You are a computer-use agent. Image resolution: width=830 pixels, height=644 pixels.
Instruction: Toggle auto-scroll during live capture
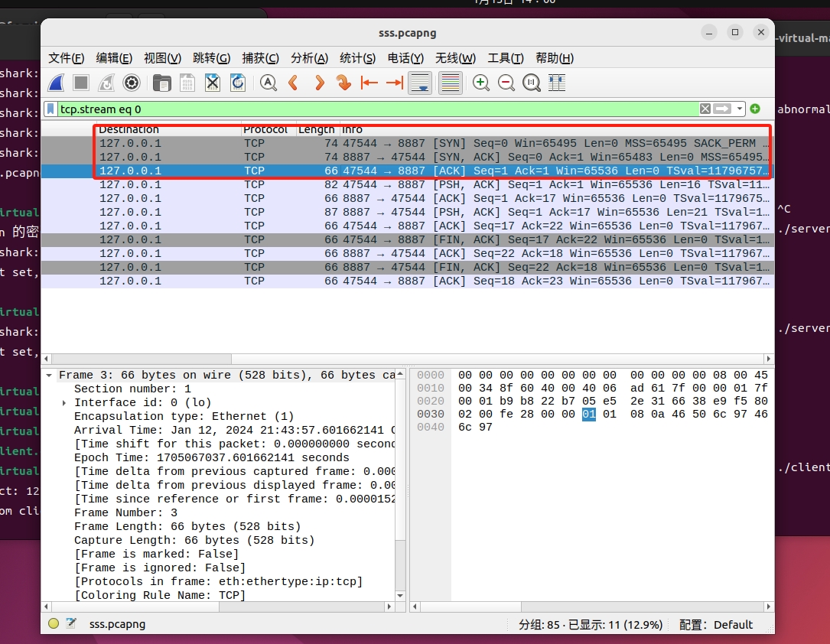(x=420, y=83)
